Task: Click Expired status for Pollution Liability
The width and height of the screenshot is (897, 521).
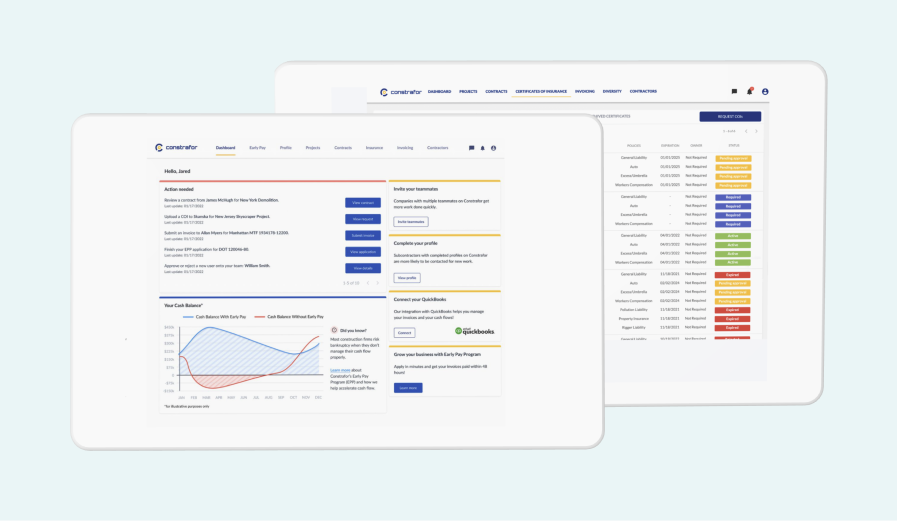Action: coord(732,310)
